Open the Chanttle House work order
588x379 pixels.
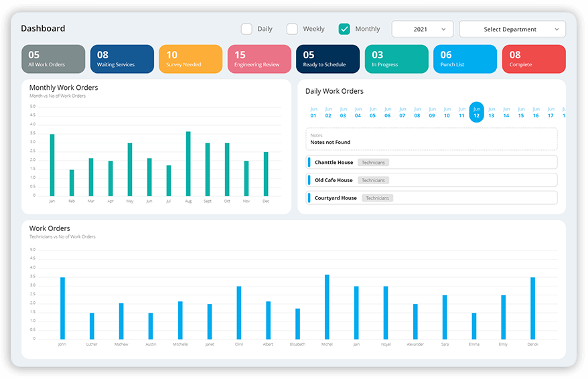coord(334,163)
